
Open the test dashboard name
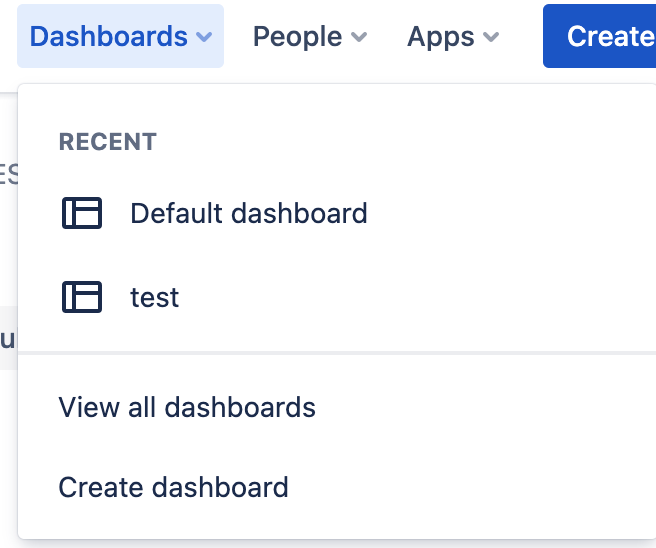[155, 297]
